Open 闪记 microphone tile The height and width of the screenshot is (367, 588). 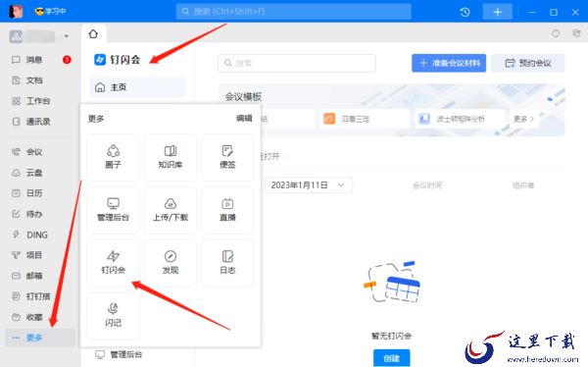tap(113, 316)
